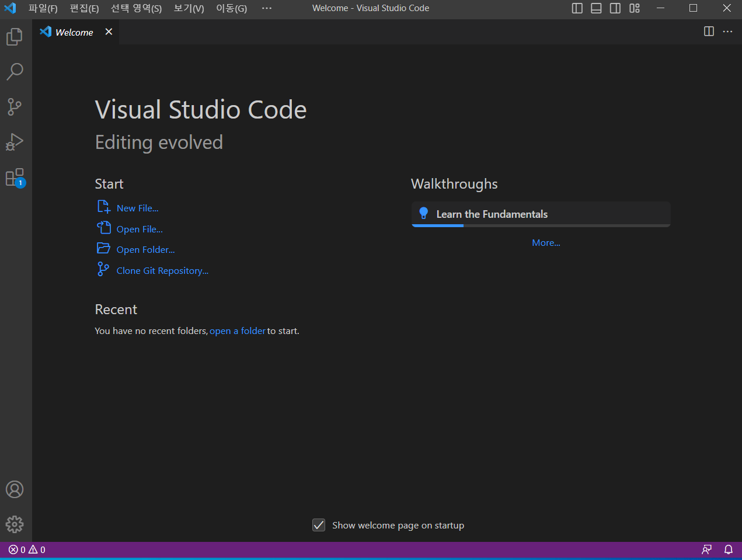The width and height of the screenshot is (742, 560).
Task: Open the 이동(G) menu
Action: (x=232, y=8)
